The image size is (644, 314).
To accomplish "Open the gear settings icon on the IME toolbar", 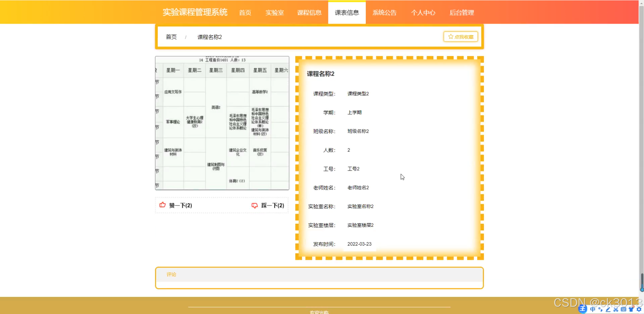I will (x=639, y=309).
